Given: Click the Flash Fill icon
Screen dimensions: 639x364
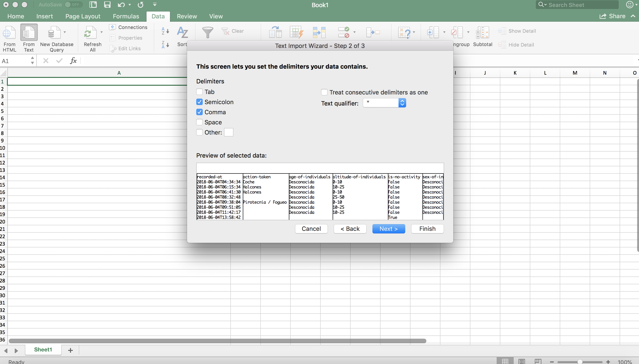Looking at the screenshot, I should click(296, 32).
